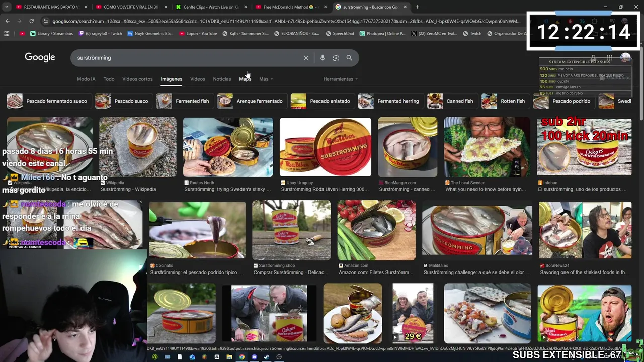This screenshot has width=644, height=362.
Task: Open Discord from the taskbar
Action: click(254, 357)
